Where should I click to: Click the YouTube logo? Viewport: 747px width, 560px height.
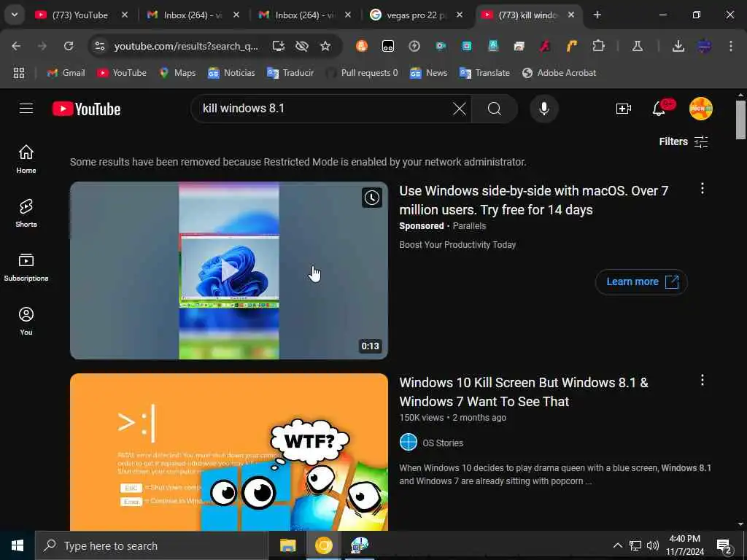pyautogui.click(x=87, y=109)
